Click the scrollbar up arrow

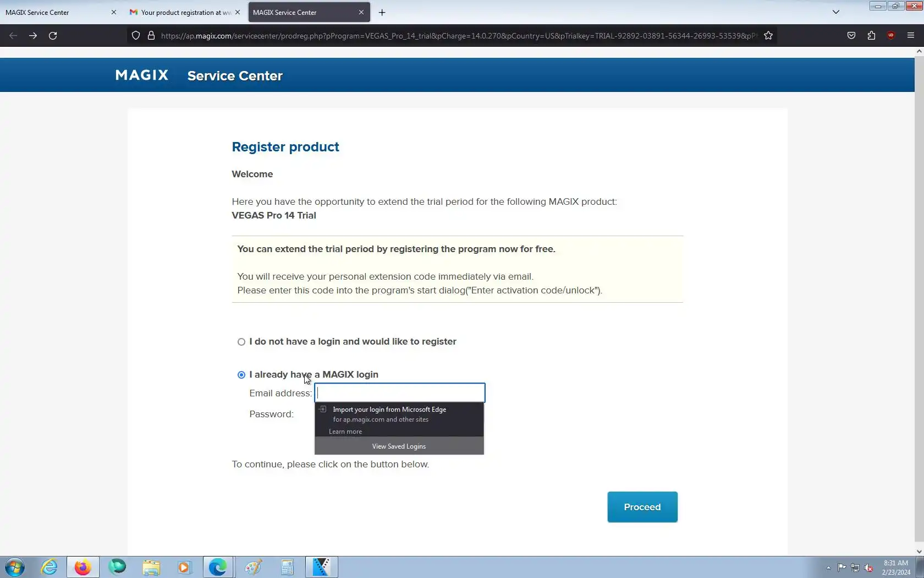point(919,51)
